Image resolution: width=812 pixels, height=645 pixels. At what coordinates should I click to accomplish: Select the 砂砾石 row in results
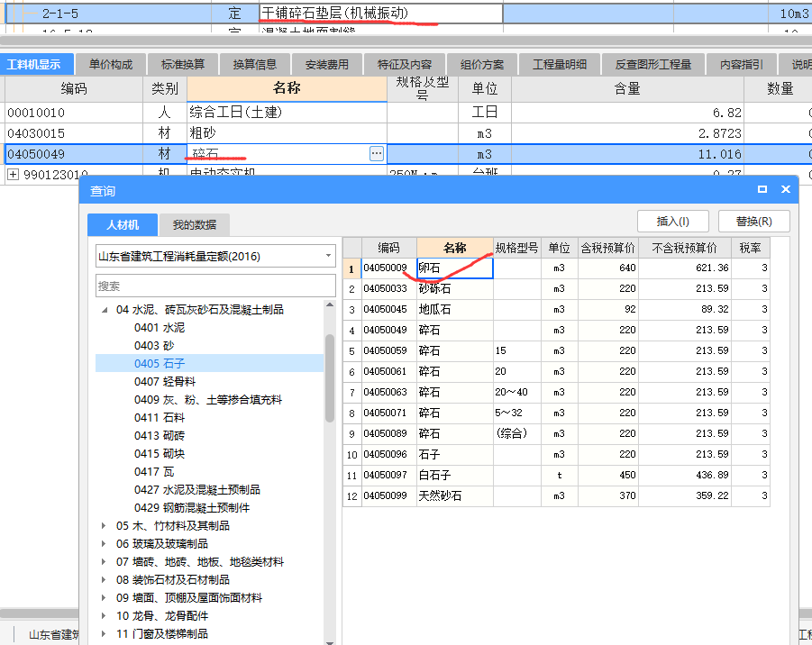point(556,289)
